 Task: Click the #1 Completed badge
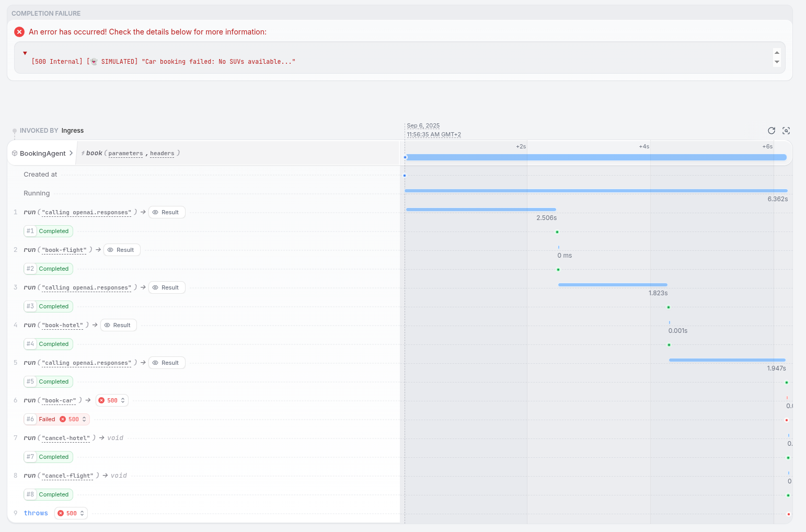pyautogui.click(x=48, y=231)
